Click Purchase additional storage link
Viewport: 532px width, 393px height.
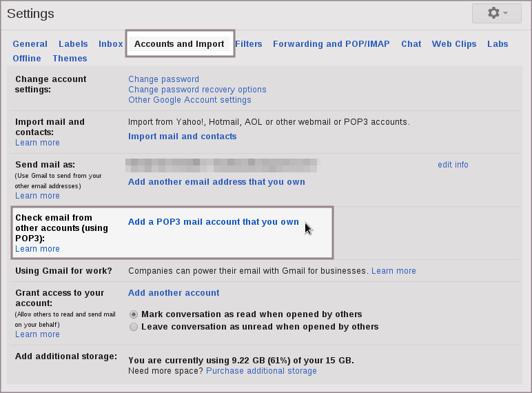(x=261, y=371)
